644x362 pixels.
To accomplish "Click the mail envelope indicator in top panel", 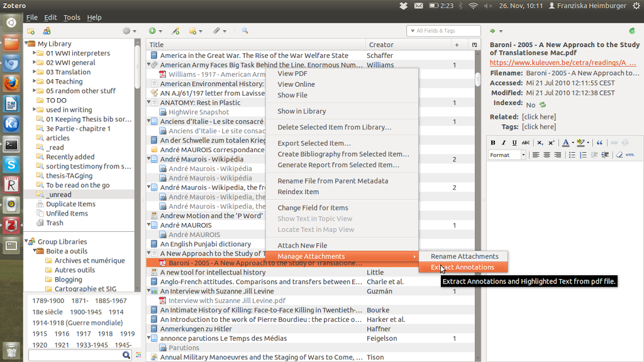I will 418,6.
